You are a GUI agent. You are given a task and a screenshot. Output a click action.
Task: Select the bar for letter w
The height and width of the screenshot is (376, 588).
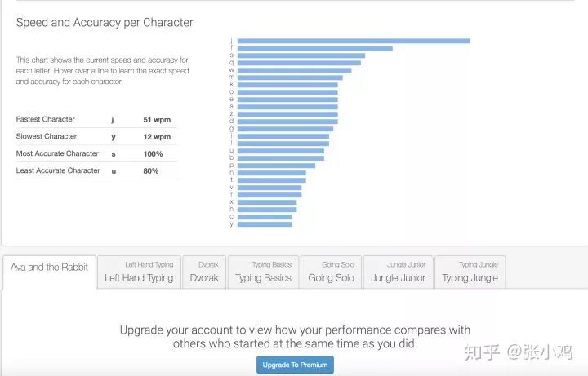pos(294,70)
